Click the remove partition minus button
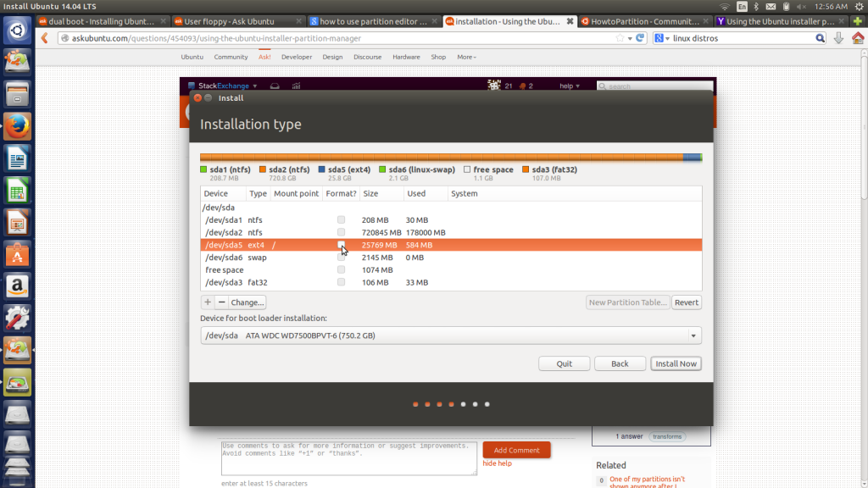Viewport: 868px width, 488px height. pyautogui.click(x=221, y=302)
